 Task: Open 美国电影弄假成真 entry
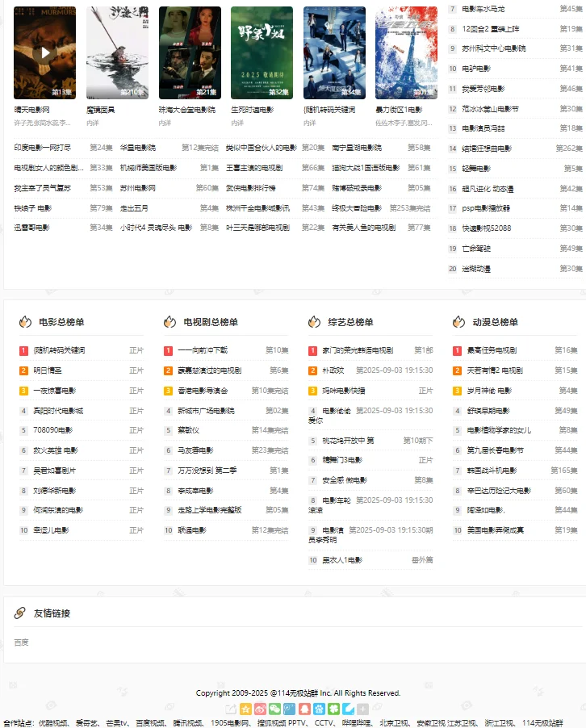click(495, 530)
